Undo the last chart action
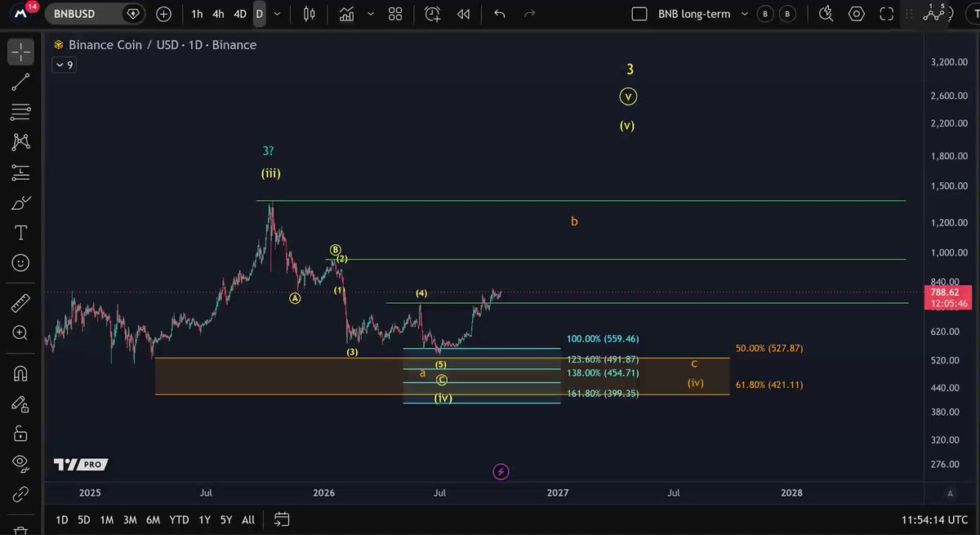The image size is (980, 535). click(x=499, y=14)
